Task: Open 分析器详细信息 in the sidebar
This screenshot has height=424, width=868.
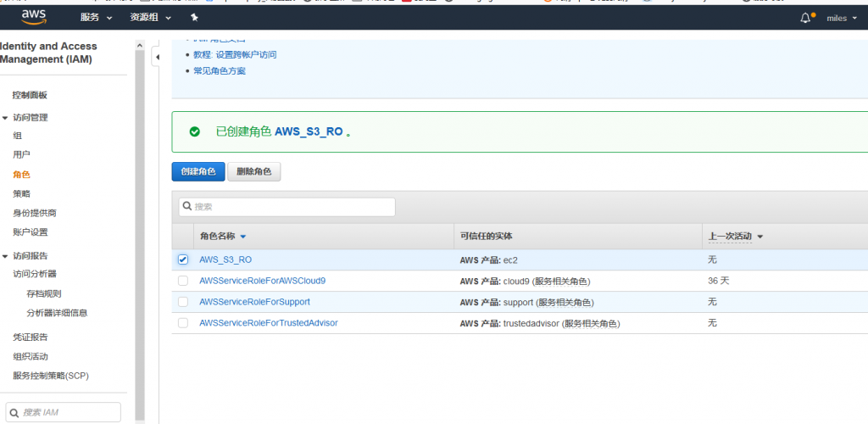Action: pyautogui.click(x=57, y=313)
